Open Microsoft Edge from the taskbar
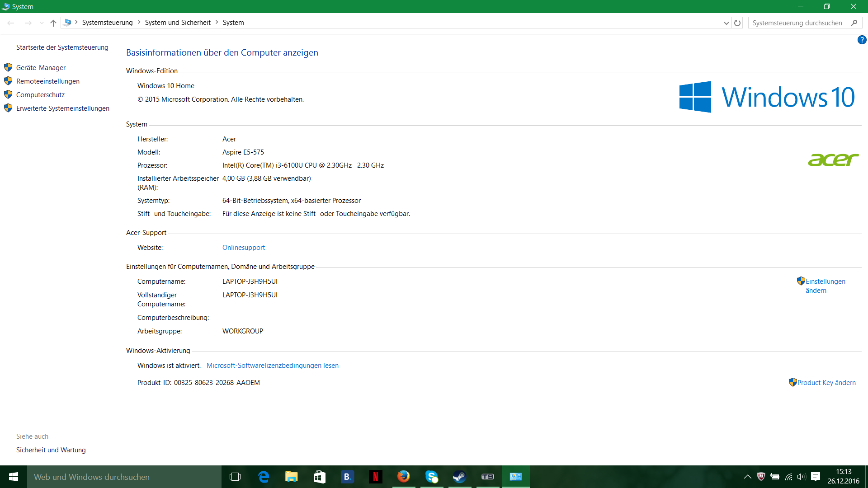 (264, 477)
